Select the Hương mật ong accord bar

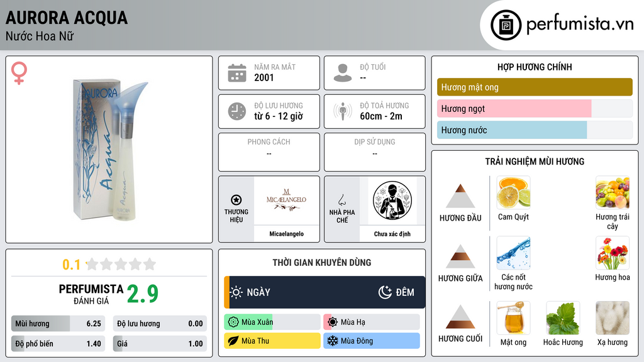(535, 87)
